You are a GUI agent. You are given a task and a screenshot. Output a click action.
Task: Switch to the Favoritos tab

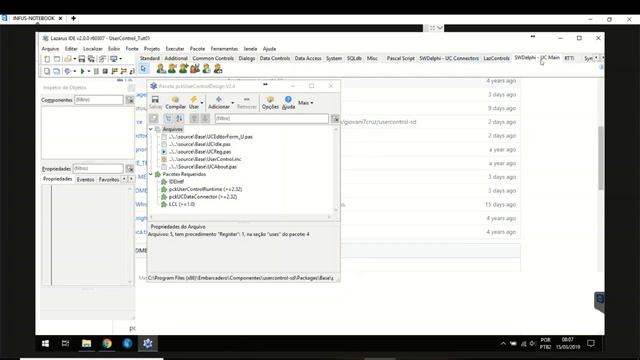coord(109,180)
